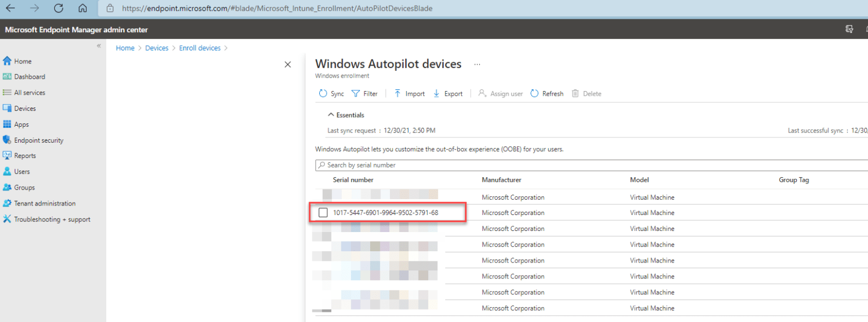Viewport: 868px width, 322px height.
Task: Open Home in the left sidebar
Action: 23,61
